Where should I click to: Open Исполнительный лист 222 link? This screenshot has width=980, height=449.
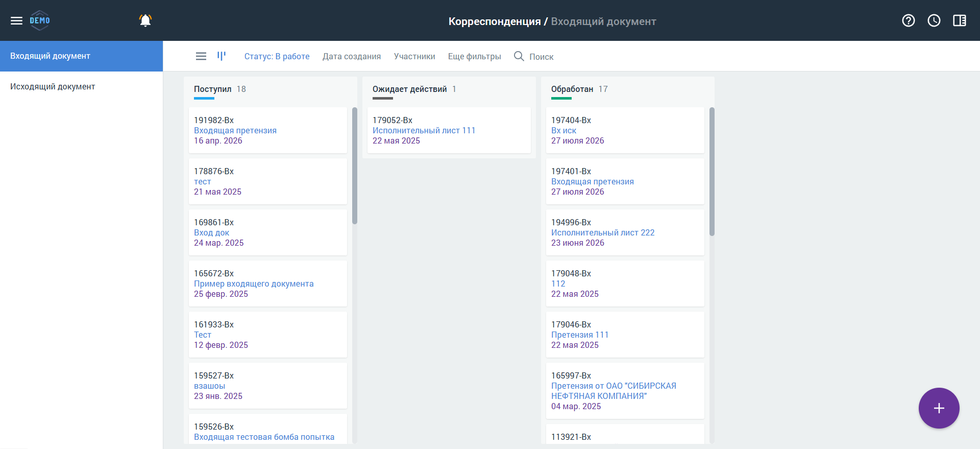603,232
